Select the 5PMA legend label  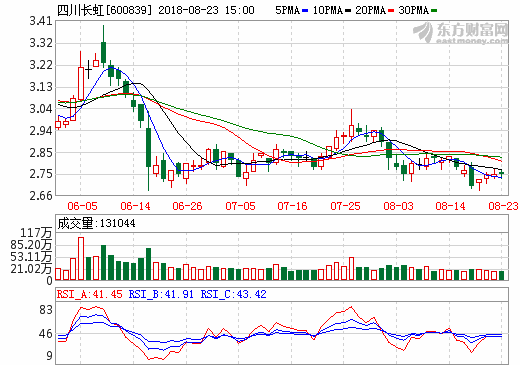[287, 10]
